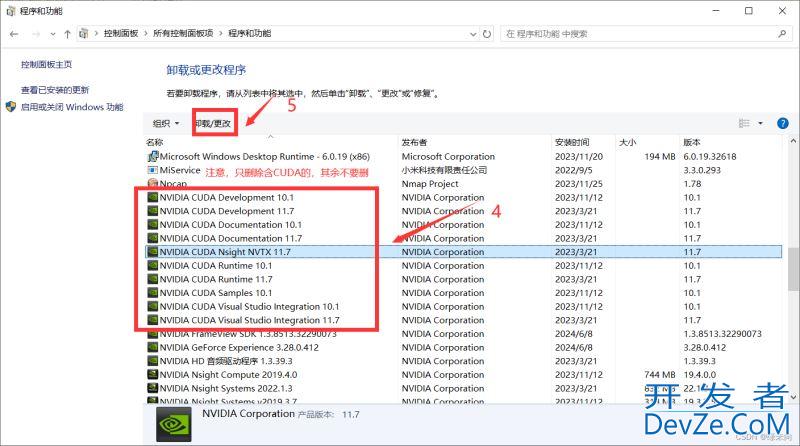The image size is (800, 446).
Task: Select NVIDIA Nsight Systems 2022.1.3 icon
Action: tap(152, 388)
